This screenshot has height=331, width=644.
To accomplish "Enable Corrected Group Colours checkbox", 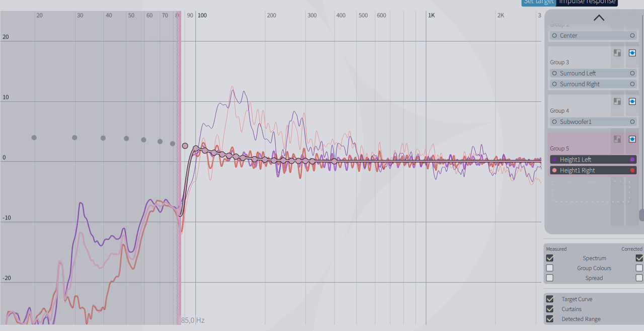I will coord(639,268).
